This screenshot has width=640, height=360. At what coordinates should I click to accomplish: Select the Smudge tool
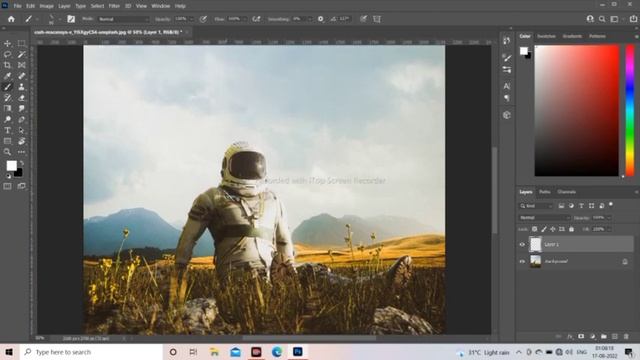[22, 109]
